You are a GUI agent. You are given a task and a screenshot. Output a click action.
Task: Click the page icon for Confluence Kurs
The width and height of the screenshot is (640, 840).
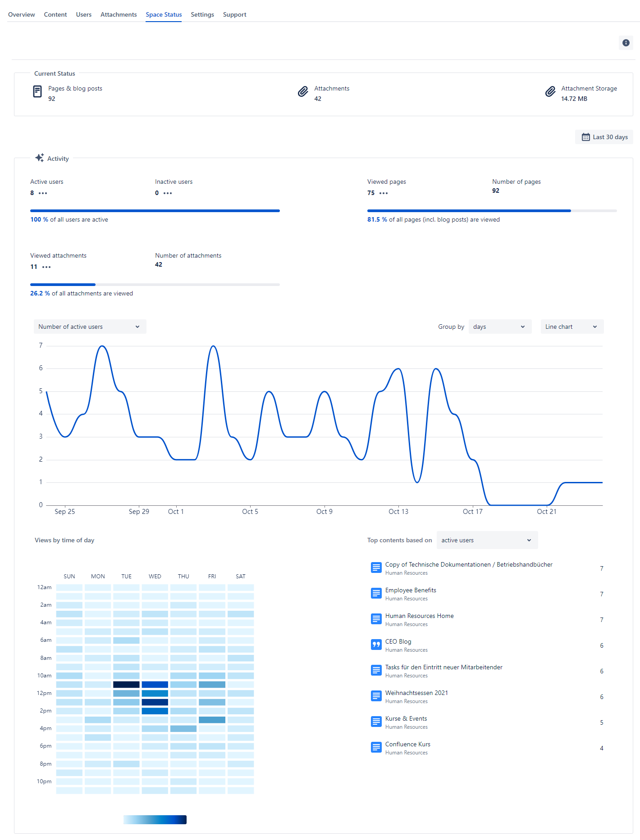pos(376,748)
